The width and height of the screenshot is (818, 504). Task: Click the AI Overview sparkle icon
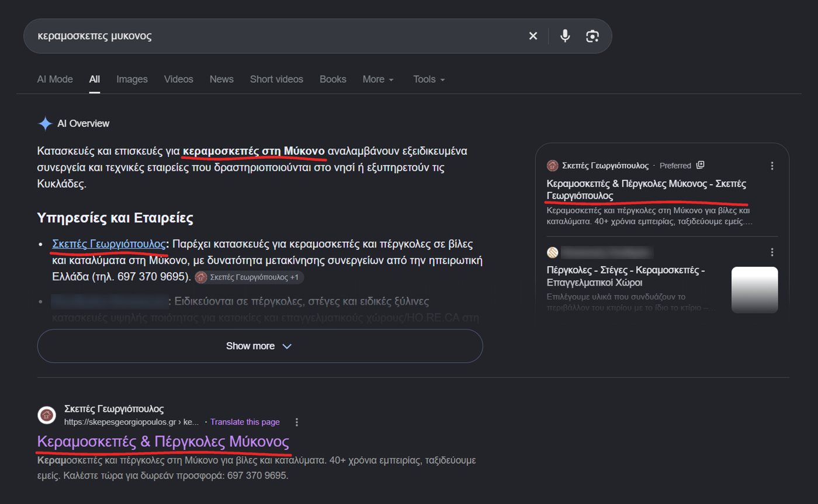tap(45, 123)
